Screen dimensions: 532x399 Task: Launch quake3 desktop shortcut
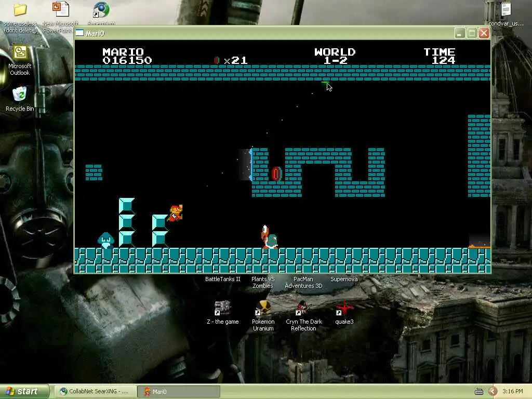tap(344, 308)
